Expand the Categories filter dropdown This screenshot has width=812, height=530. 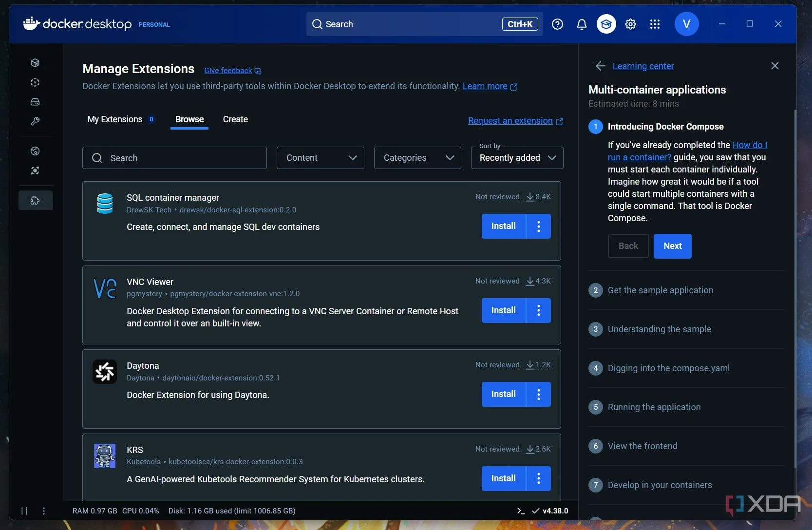(417, 158)
